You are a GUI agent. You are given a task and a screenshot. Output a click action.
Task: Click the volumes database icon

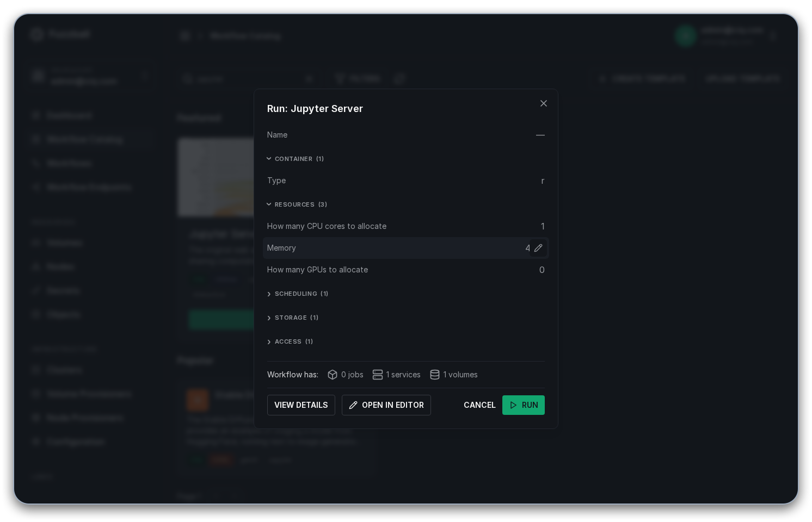[x=435, y=375]
